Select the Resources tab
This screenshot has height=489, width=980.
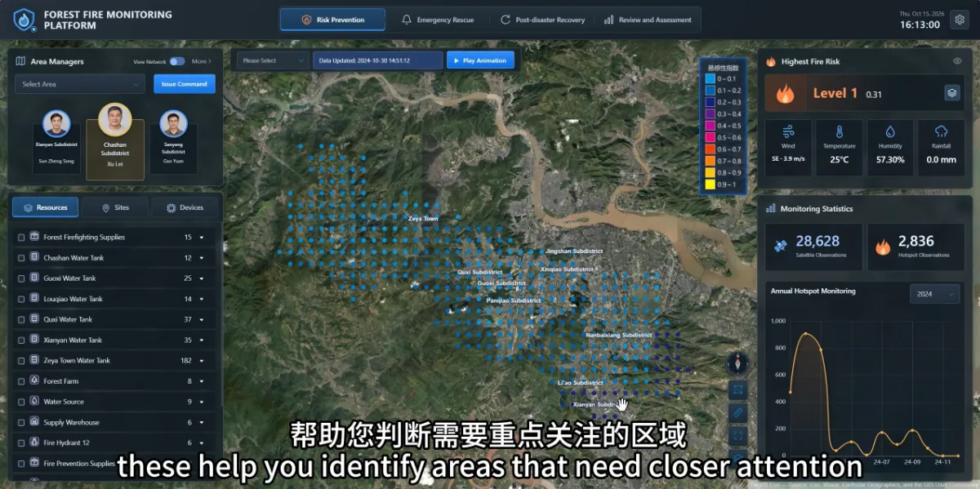pos(46,207)
